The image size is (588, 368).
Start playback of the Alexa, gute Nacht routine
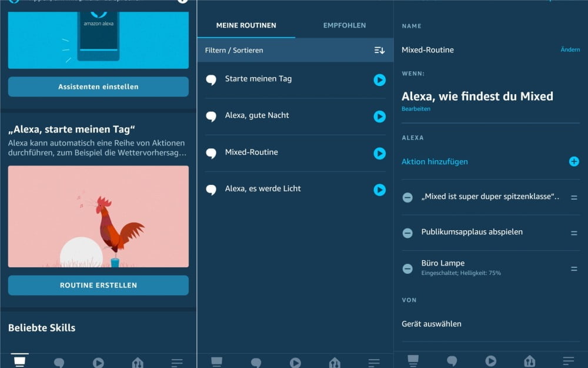click(379, 117)
